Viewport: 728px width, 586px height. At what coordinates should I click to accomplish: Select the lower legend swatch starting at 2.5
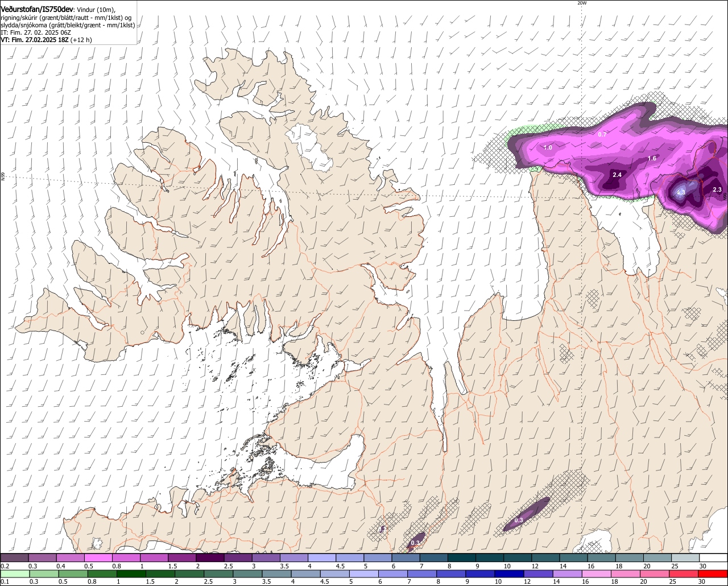point(218,574)
